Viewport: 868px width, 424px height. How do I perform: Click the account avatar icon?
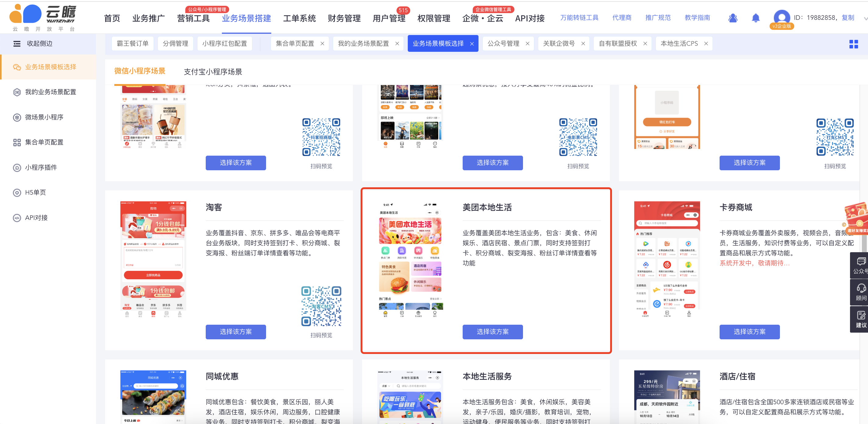pos(781,17)
